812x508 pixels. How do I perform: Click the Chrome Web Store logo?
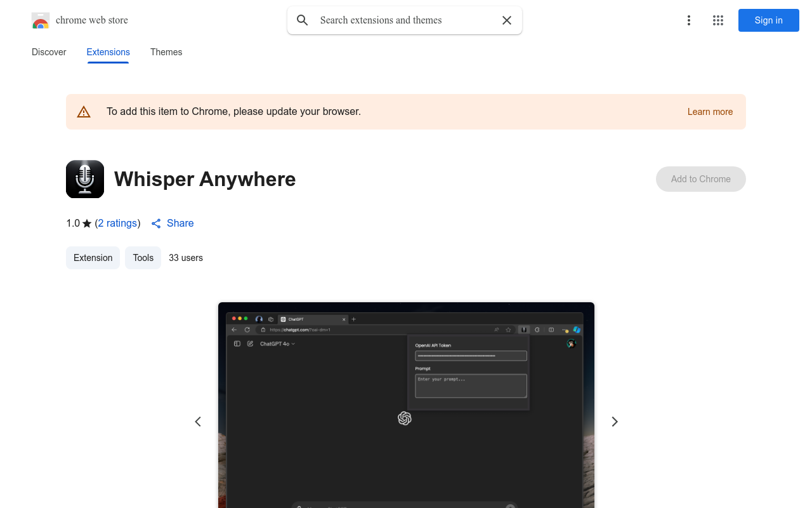(x=41, y=20)
